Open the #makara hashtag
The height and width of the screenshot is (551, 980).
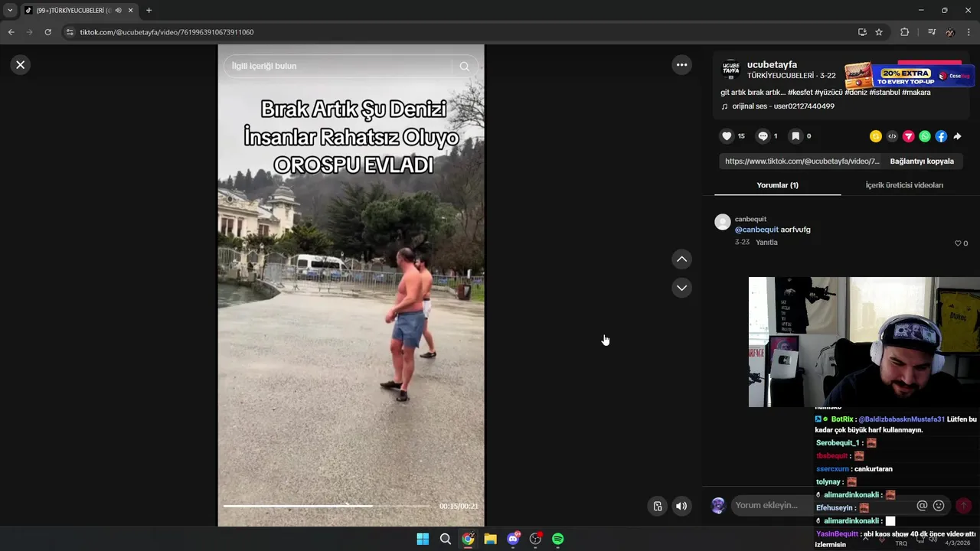[916, 93]
